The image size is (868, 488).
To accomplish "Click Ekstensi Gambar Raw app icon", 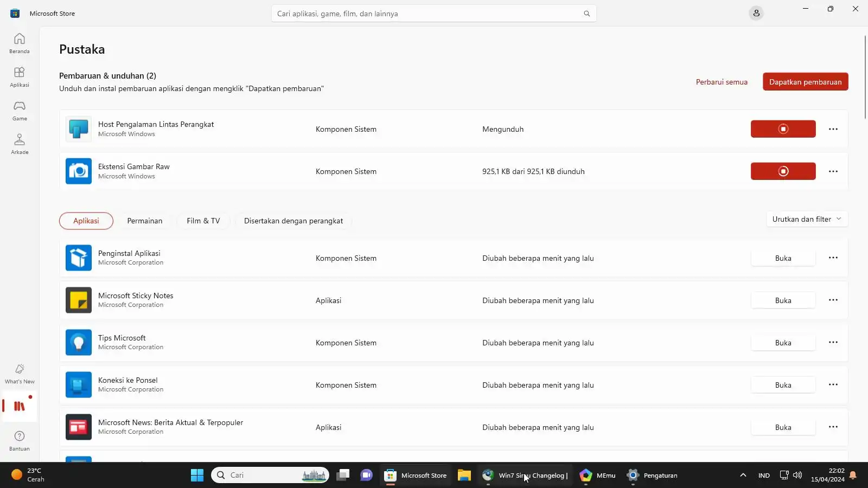I will [x=79, y=171].
